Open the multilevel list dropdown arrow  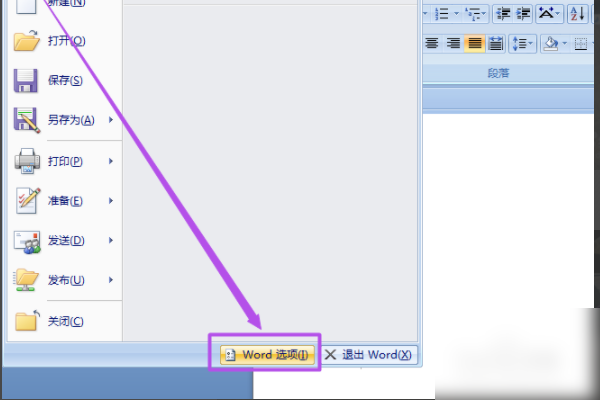[484, 14]
